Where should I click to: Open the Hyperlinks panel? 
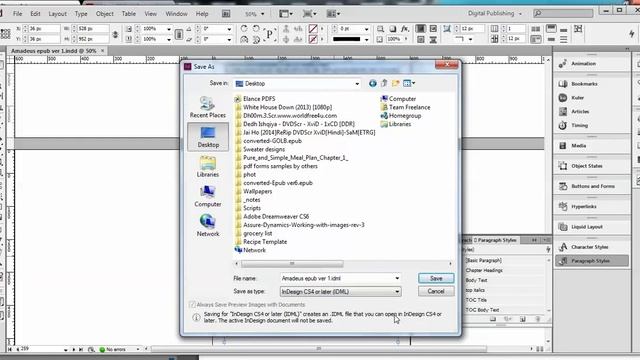(x=591, y=207)
